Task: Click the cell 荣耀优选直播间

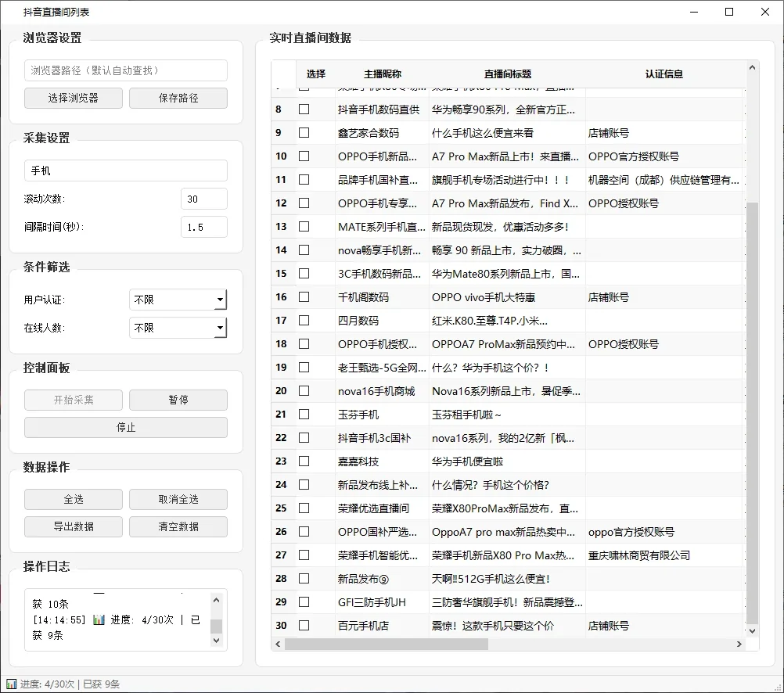Action: (x=382, y=508)
